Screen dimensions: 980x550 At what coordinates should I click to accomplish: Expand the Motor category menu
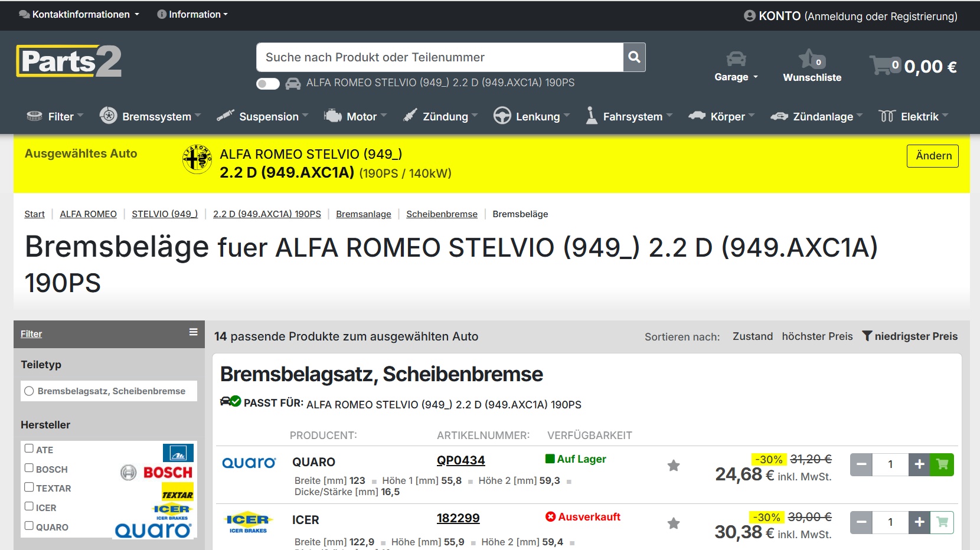[x=355, y=116]
